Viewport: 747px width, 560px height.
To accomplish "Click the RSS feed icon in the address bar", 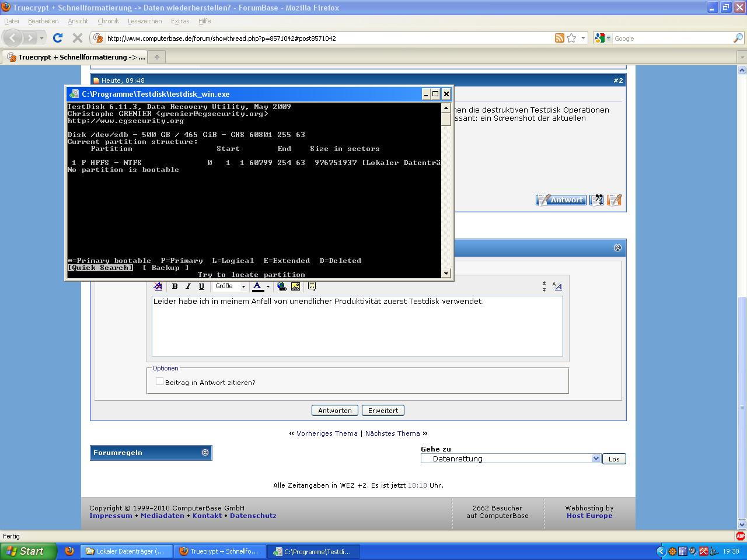I will coord(559,38).
